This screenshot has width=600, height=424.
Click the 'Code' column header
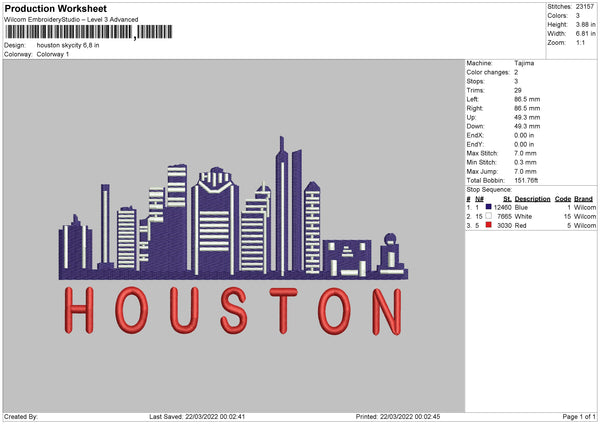tap(563, 199)
